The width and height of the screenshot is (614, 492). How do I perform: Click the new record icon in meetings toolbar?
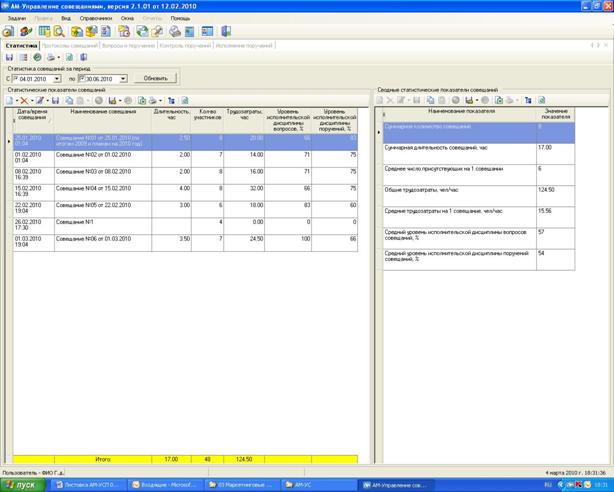click(10, 101)
